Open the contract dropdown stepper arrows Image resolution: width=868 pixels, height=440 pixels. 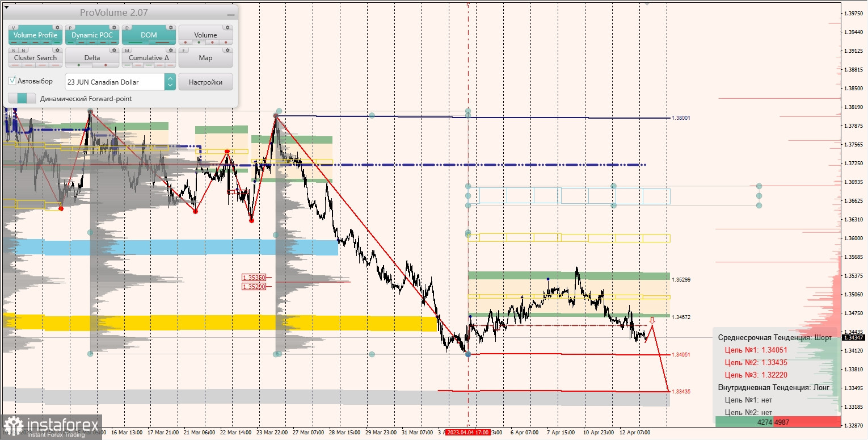(x=170, y=82)
